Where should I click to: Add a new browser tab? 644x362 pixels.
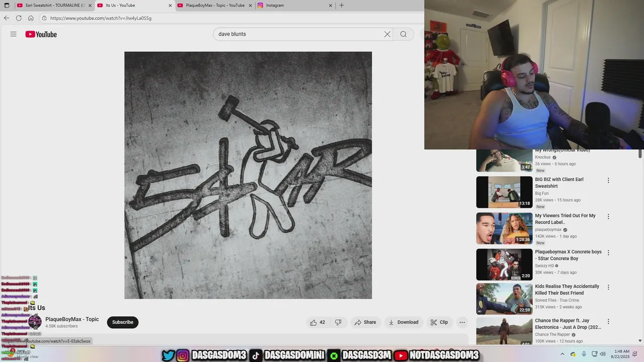click(x=342, y=6)
